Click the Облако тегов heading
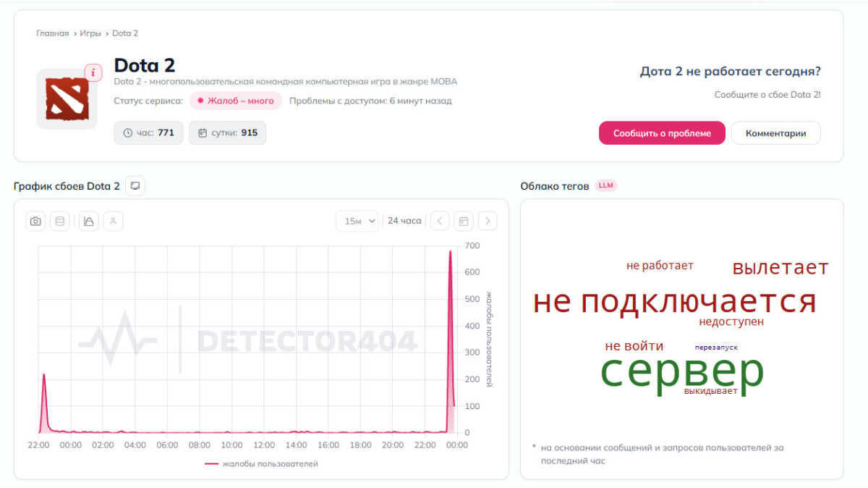Image resolution: width=868 pixels, height=488 pixels. [555, 186]
